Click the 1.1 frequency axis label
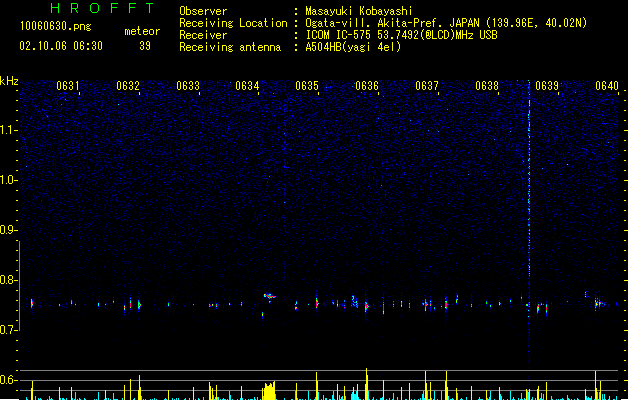Screen dimensions: 629x400 click(8, 130)
